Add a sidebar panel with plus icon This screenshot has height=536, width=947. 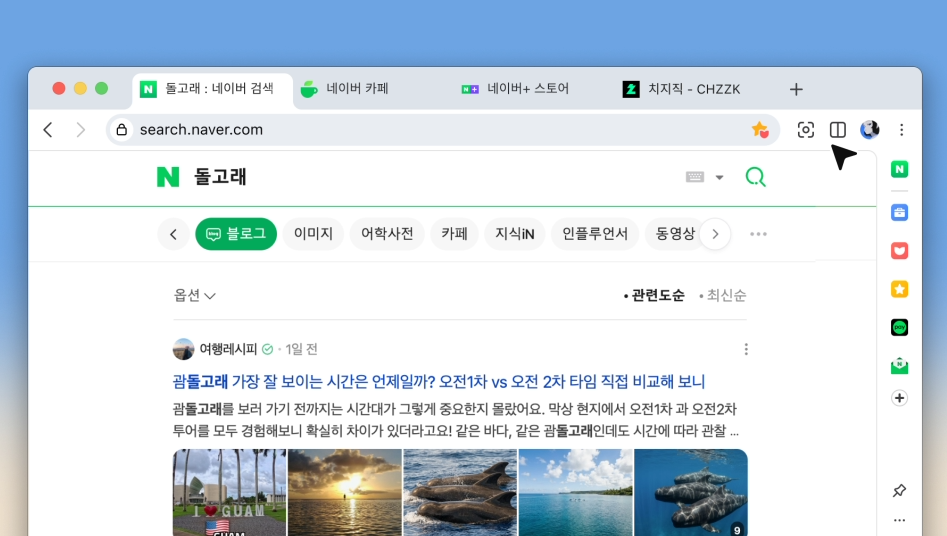[x=899, y=398]
